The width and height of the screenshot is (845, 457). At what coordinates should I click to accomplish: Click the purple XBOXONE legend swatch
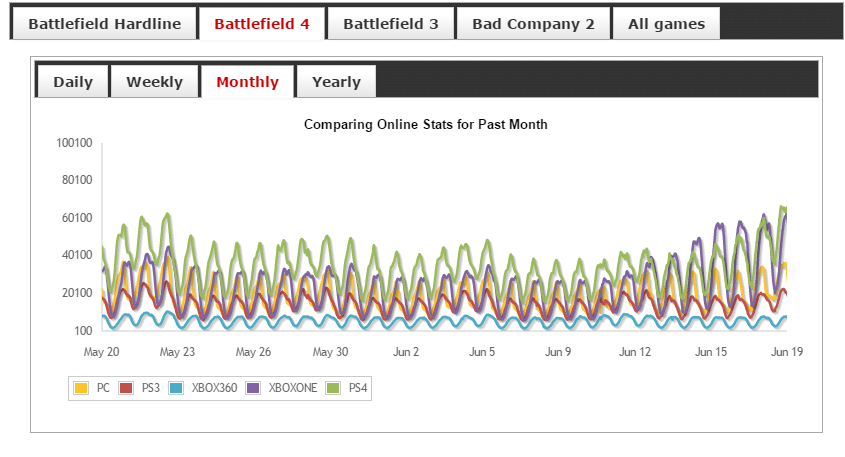253,387
